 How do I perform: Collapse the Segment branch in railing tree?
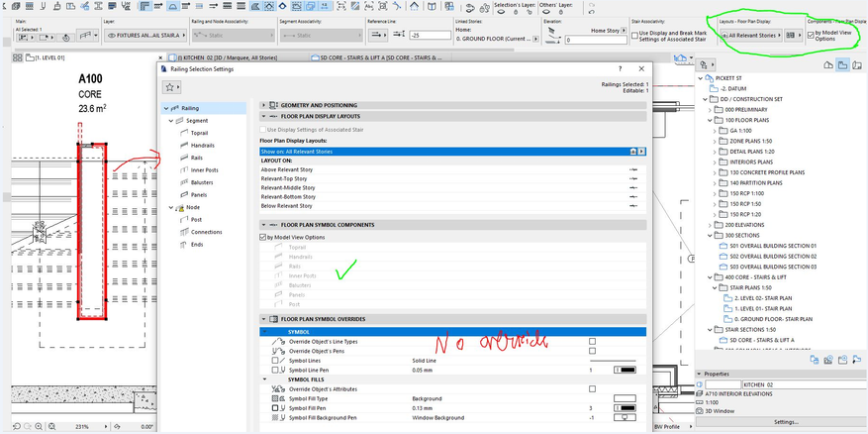click(x=171, y=121)
